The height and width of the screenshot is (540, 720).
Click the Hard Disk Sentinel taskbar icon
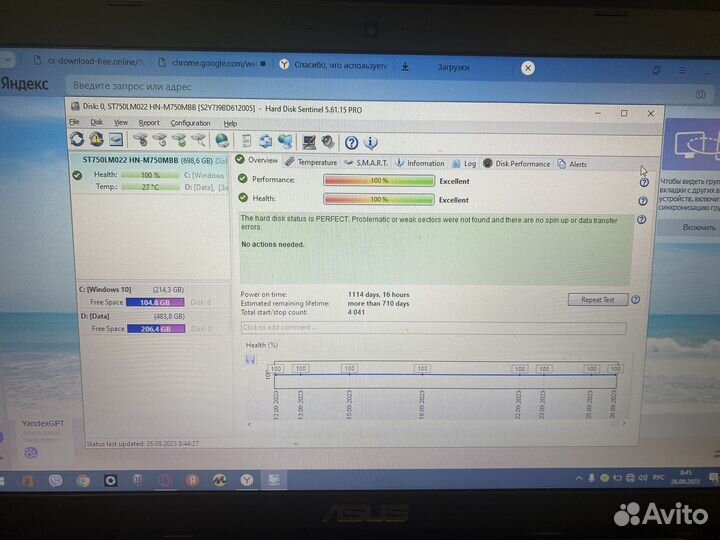pyautogui.click(x=274, y=480)
